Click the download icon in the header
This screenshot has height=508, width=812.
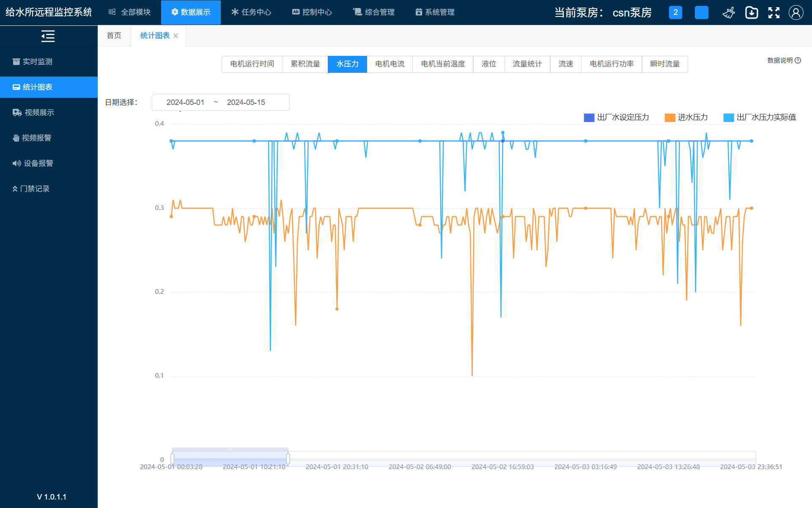pyautogui.click(x=752, y=13)
